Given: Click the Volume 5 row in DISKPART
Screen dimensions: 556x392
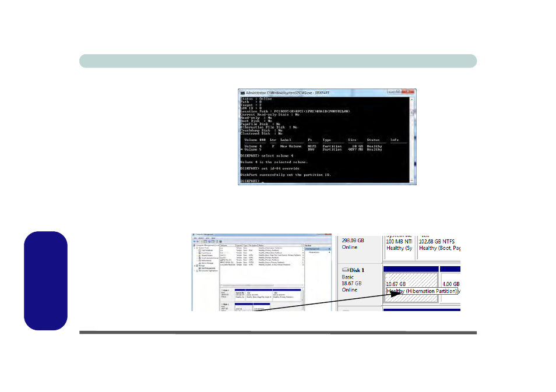Looking at the screenshot, I should coord(314,150).
